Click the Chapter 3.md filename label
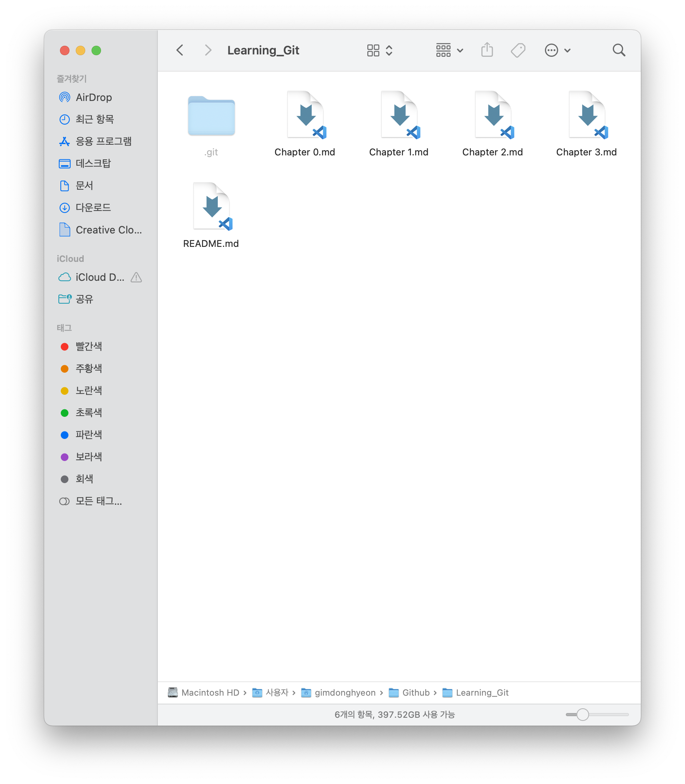 pos(586,152)
